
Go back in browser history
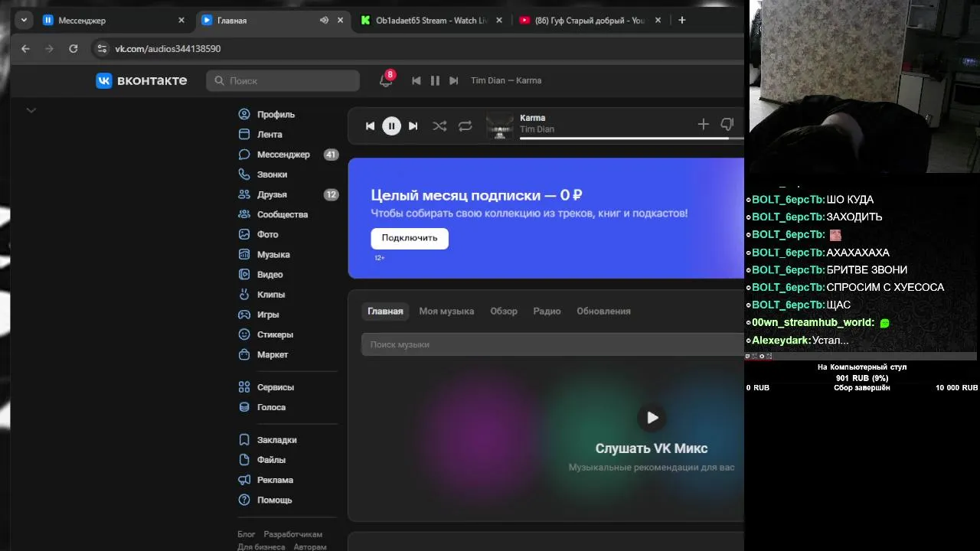pyautogui.click(x=25, y=48)
